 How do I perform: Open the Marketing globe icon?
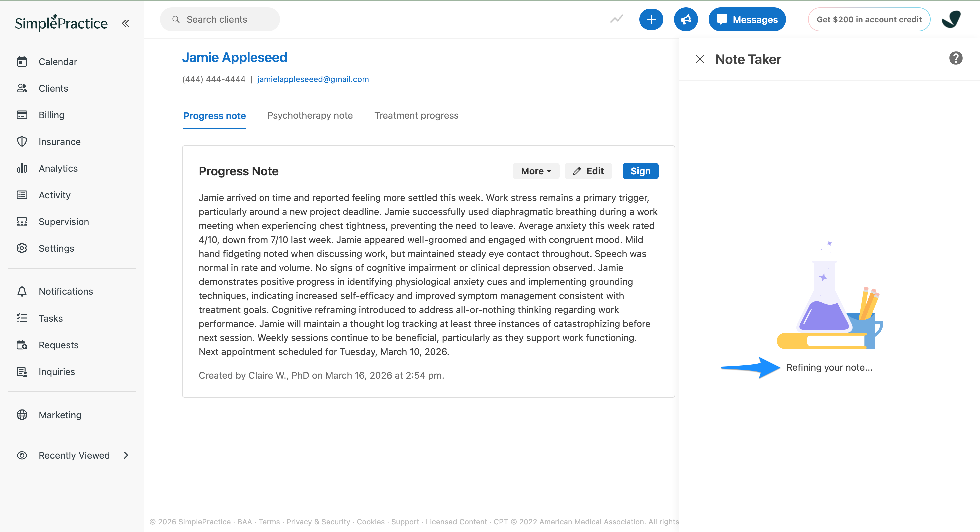22,414
